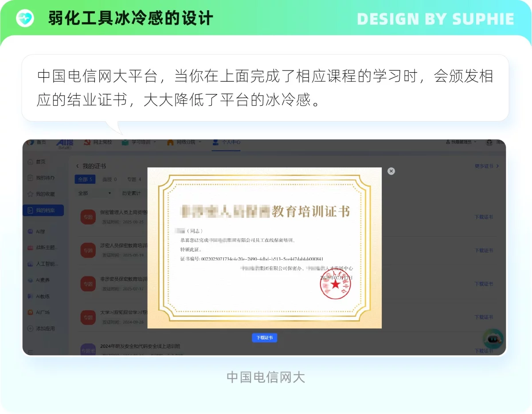
Task: Go back using arrow beside 我的证书
Action: tap(77, 166)
